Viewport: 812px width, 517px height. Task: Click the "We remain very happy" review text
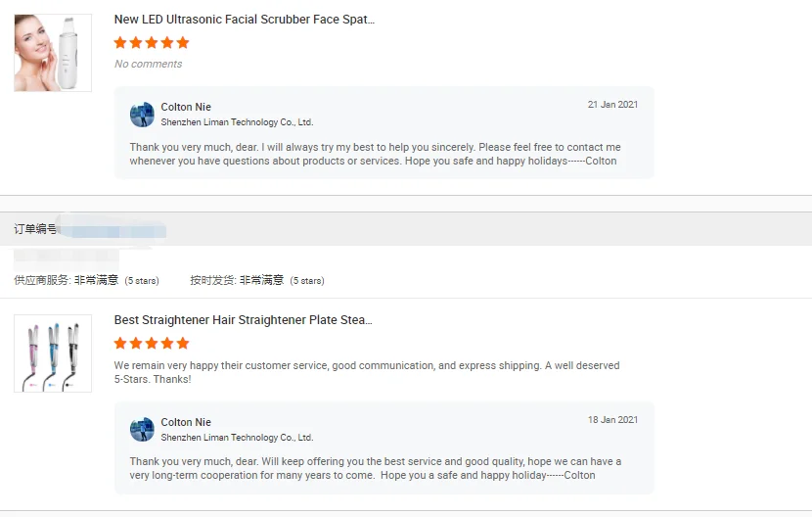[x=366, y=372]
